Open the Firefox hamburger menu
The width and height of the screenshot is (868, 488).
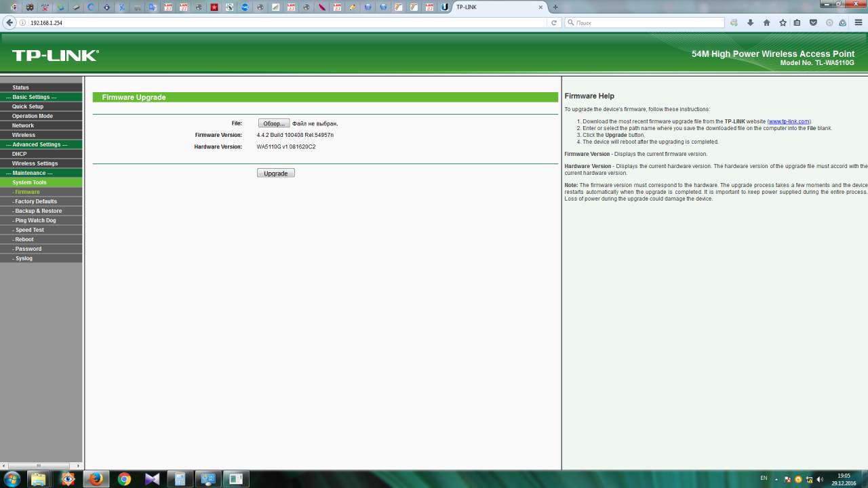pyautogui.click(x=859, y=22)
